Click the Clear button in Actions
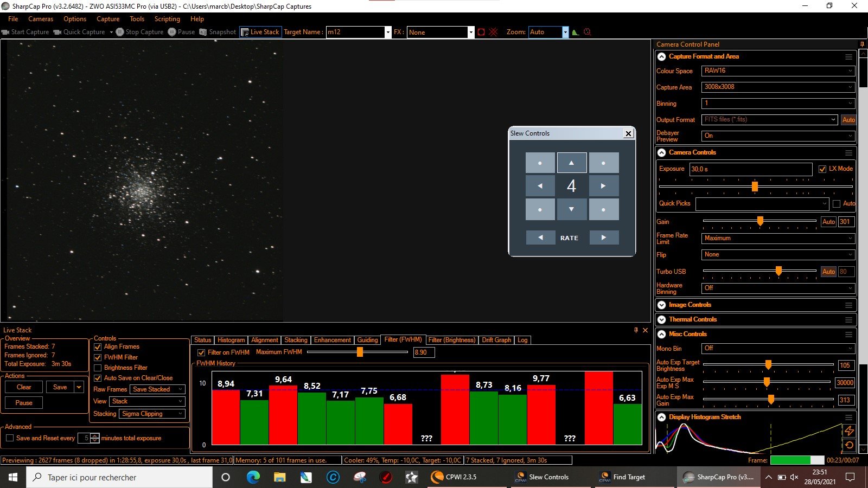 click(24, 387)
